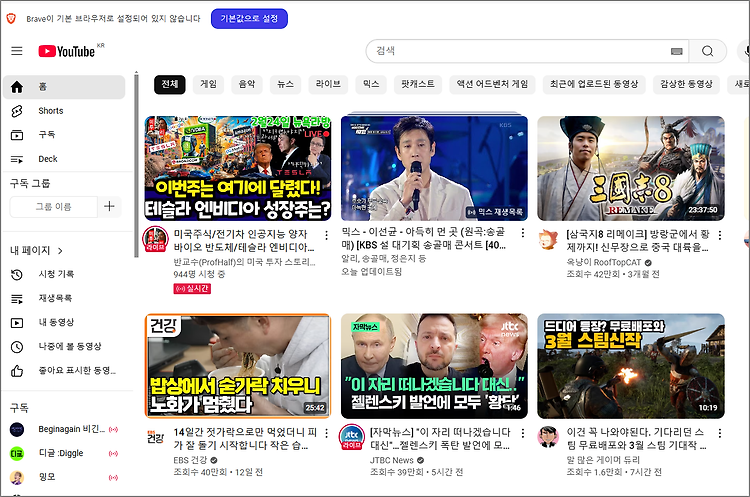Select the 뉴스 filter chip
Image resolution: width=750 pixels, height=497 pixels.
(286, 84)
